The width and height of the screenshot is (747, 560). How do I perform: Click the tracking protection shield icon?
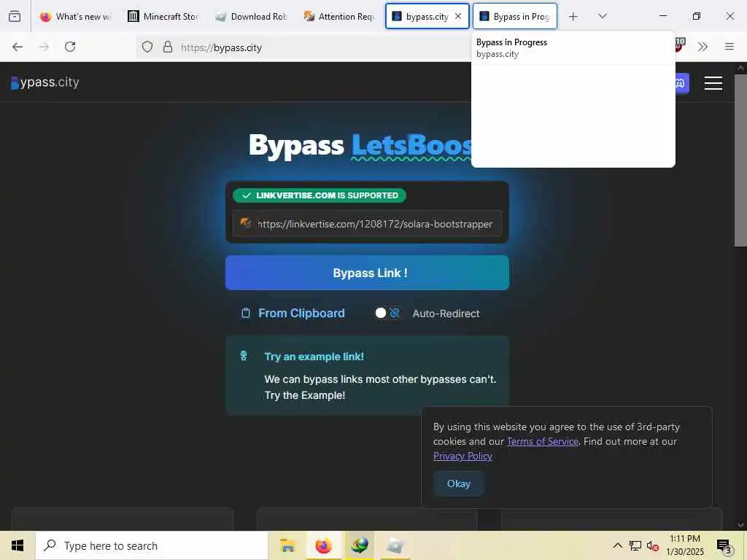pos(147,47)
